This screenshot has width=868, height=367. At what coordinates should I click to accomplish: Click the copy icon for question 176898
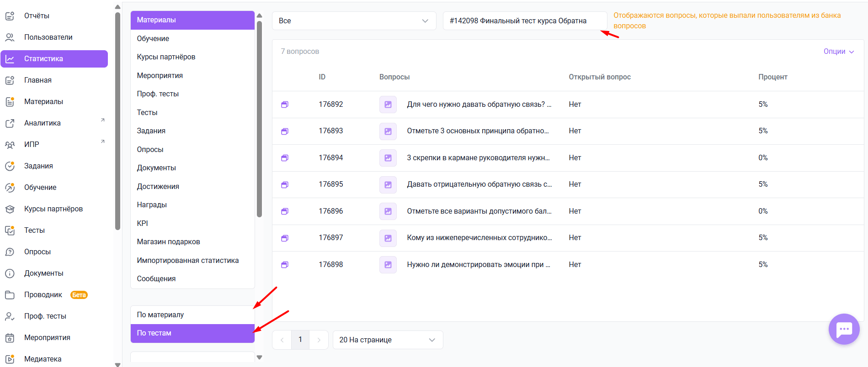285,265
